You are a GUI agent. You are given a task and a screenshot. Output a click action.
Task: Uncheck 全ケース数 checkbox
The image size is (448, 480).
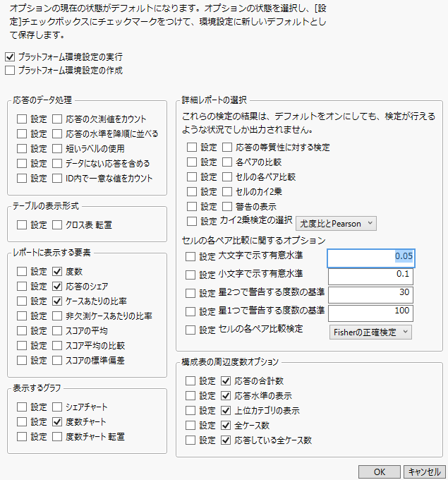[226, 426]
